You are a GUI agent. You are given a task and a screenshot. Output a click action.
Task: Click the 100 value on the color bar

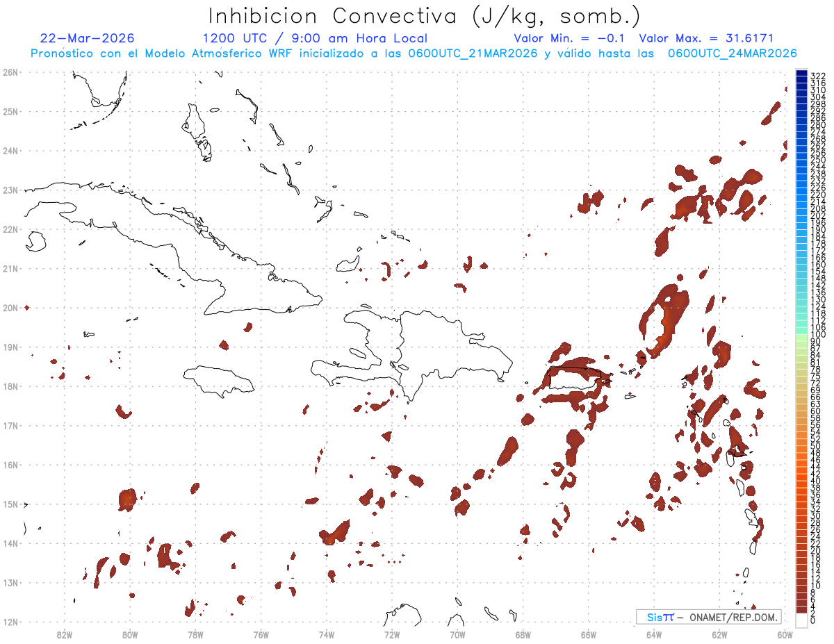(x=817, y=335)
